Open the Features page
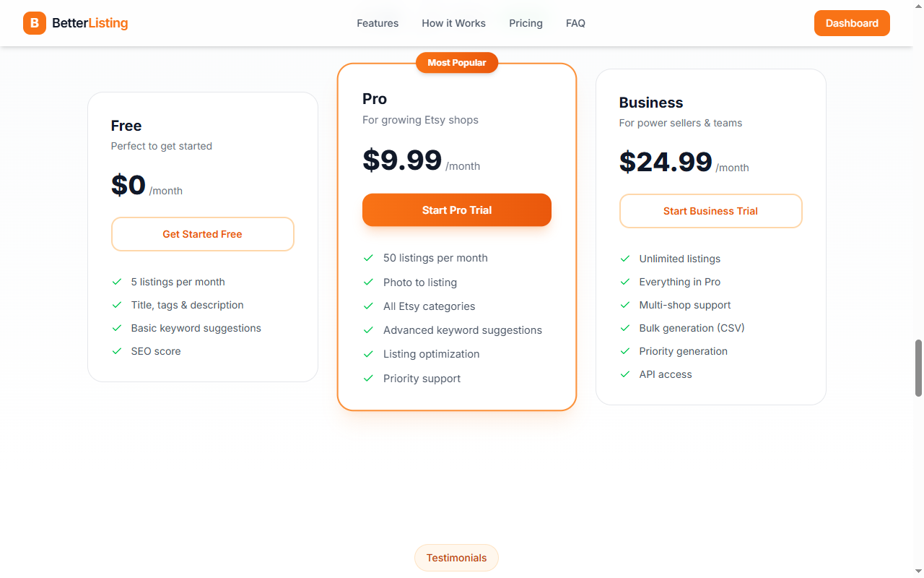 378,23
